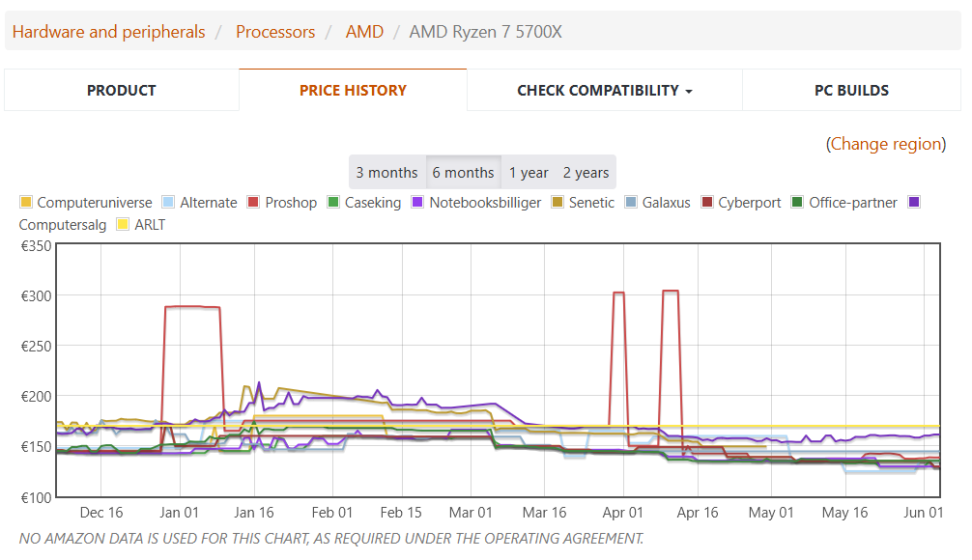Click the Proshop legend label

(291, 203)
